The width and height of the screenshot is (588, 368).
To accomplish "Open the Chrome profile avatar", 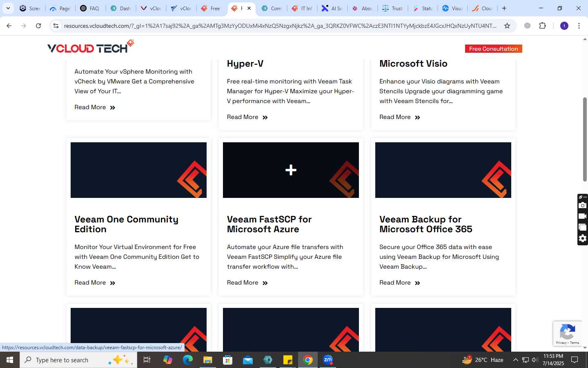I will point(564,26).
